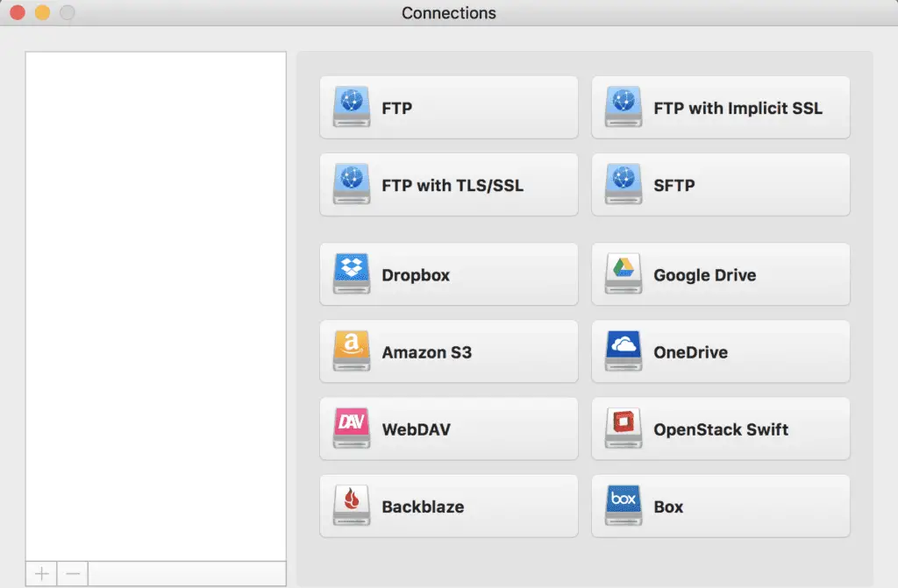Viewport: 898px width, 588px height.
Task: Close the Connections window
Action: [18, 12]
